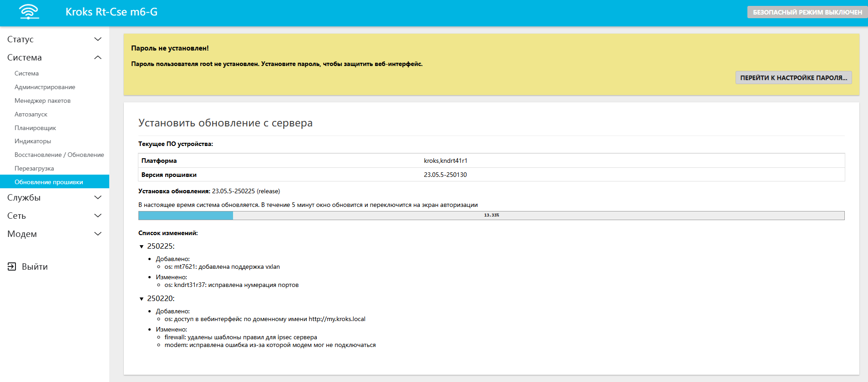Open the Администрирование submenu item
Image resolution: width=868 pixels, height=382 pixels.
tap(45, 87)
